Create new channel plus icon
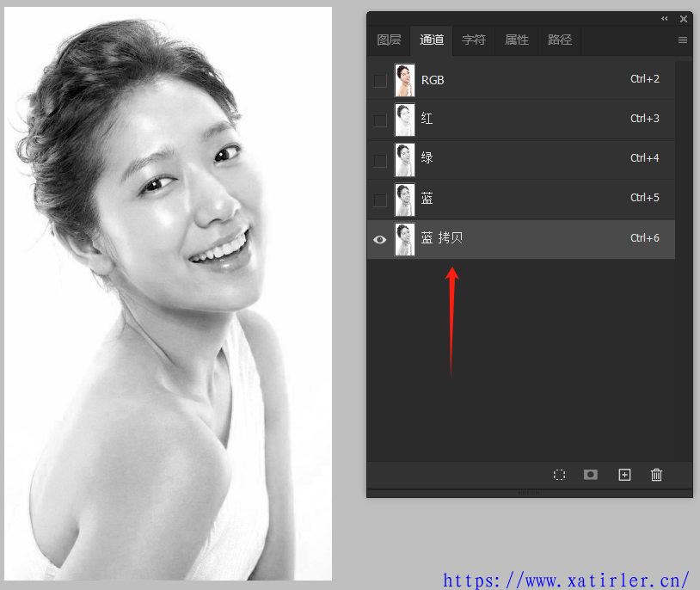Image resolution: width=700 pixels, height=590 pixels. [x=624, y=475]
